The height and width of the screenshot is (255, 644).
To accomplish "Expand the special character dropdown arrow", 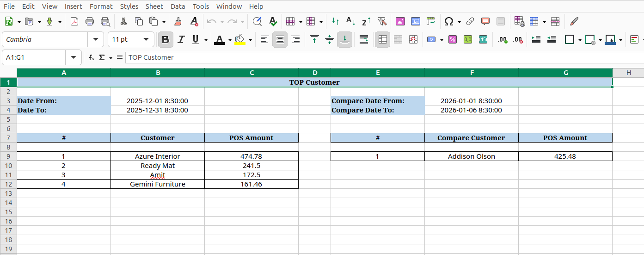I will pyautogui.click(x=459, y=21).
